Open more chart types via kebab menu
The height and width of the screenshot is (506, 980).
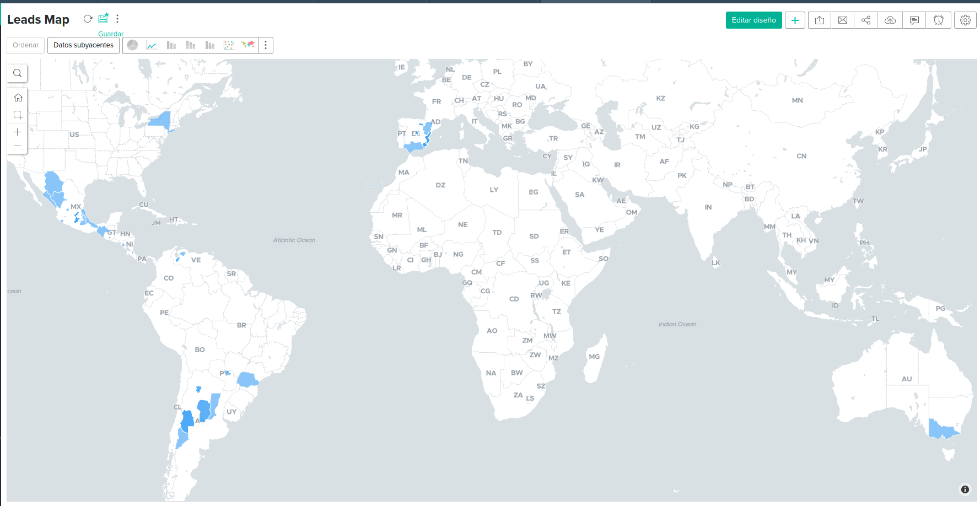point(266,45)
